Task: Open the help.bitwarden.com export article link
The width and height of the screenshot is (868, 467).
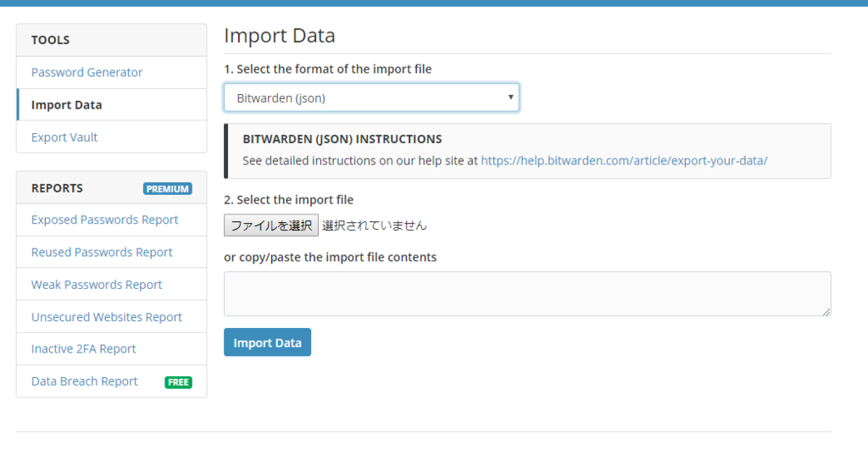Action: pyautogui.click(x=624, y=160)
